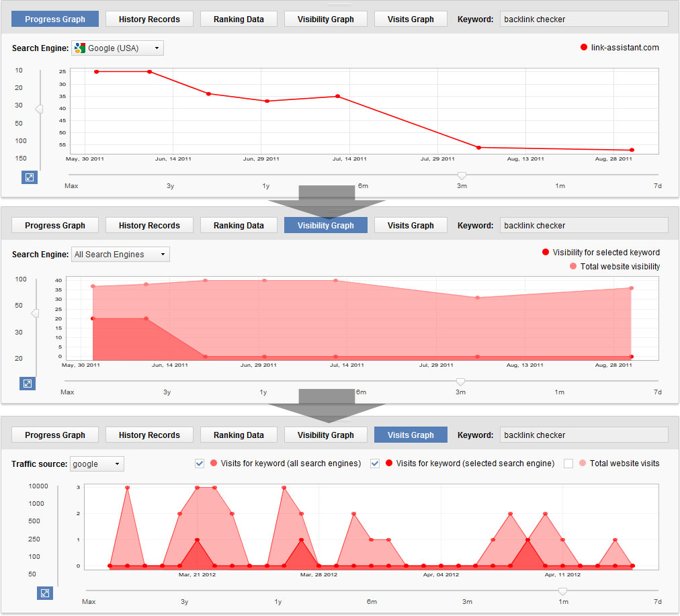
Task: Open History Records tab in middle panel
Action: point(149,226)
